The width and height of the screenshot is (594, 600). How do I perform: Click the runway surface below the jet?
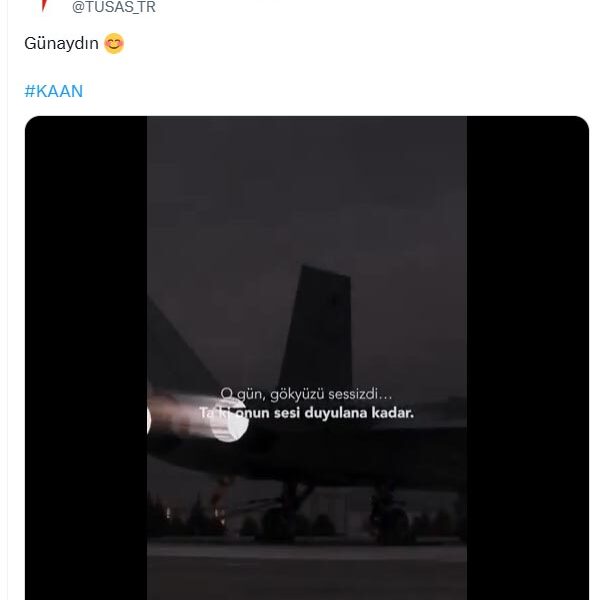(x=307, y=570)
